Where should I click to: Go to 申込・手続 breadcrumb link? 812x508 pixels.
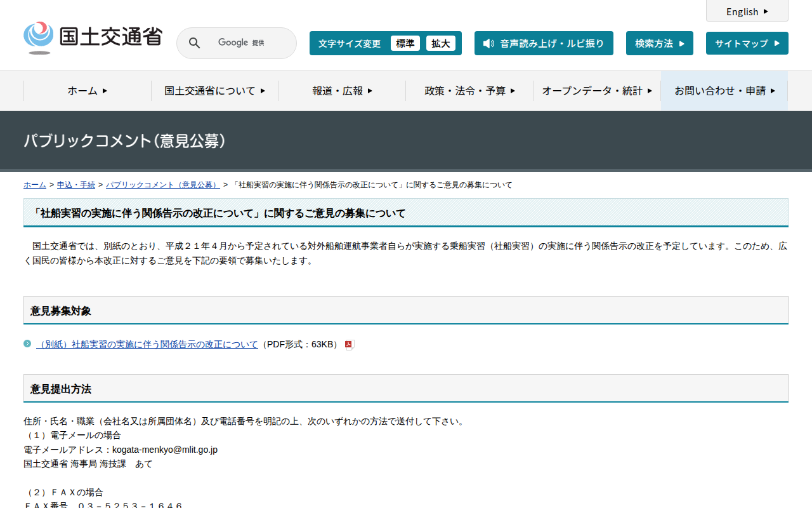pos(76,185)
